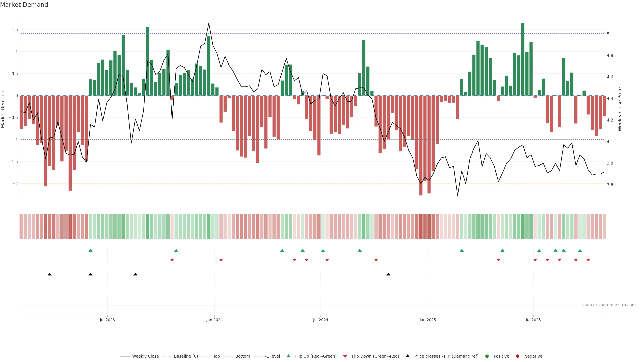This screenshot has height=362, width=644.
Task: Click the Jul 2025 x-axis label
Action: click(533, 320)
